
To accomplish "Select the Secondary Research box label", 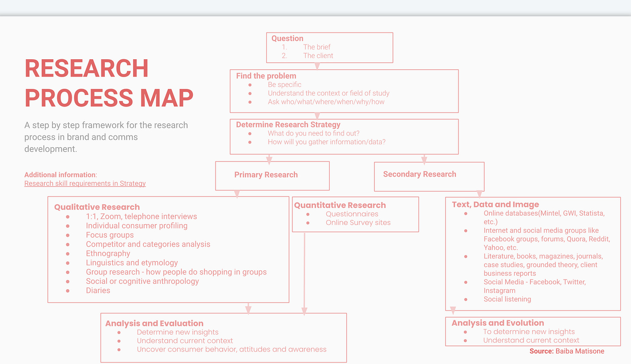I will click(420, 174).
